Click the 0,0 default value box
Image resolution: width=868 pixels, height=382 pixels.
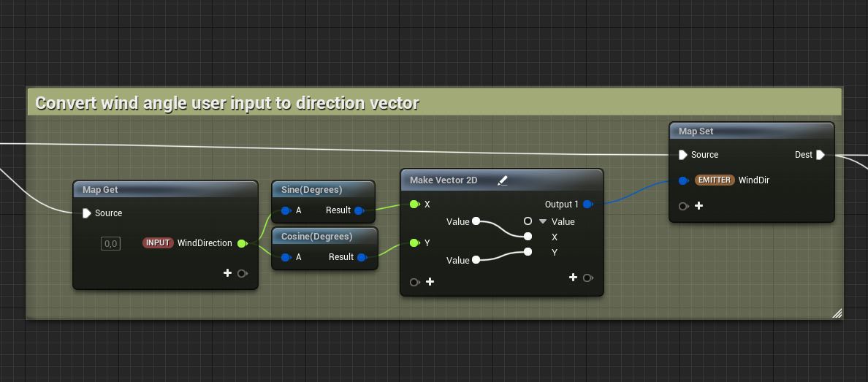pyautogui.click(x=110, y=243)
